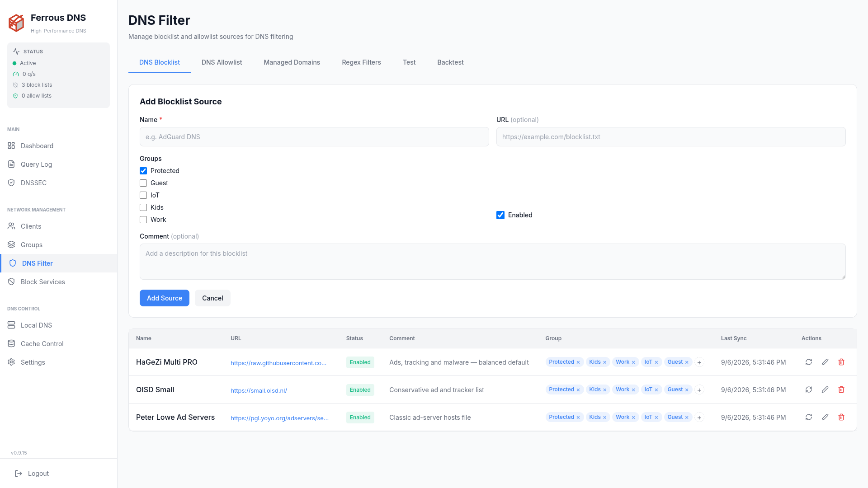
Task: Uncheck the Protected group checkbox
Action: 143,171
